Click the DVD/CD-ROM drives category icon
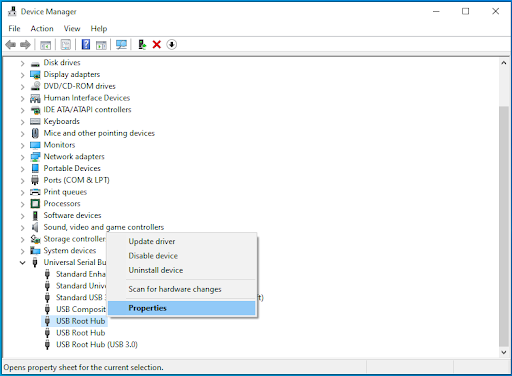512x376 pixels. click(x=35, y=86)
